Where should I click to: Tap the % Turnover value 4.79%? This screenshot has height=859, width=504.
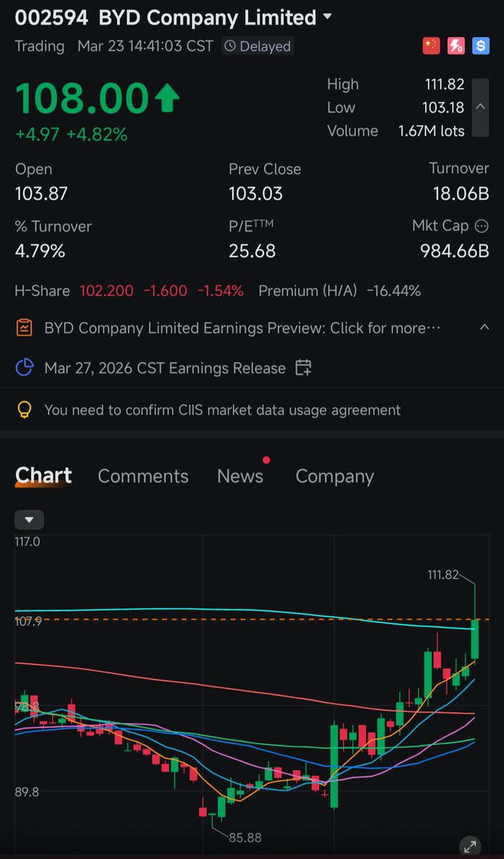pos(40,251)
